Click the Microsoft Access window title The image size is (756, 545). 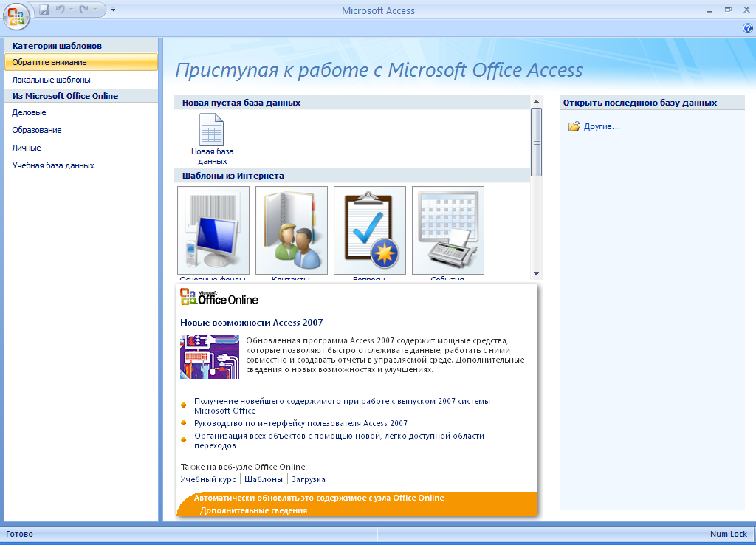click(378, 10)
